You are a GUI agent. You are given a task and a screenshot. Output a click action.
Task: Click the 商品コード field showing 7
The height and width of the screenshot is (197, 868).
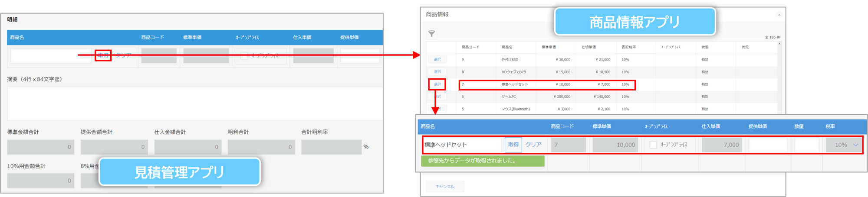coord(569,145)
